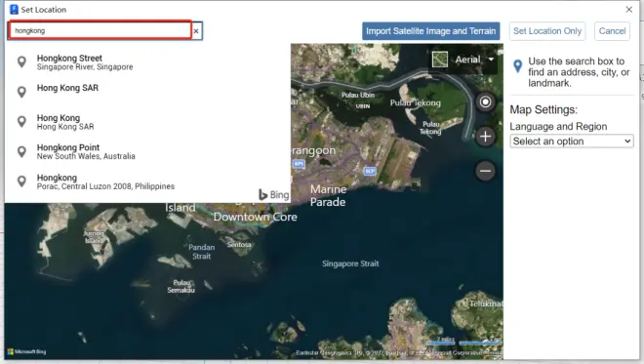Cancel the Set Location dialog
Viewport: 644px width, 364px height.
[x=612, y=31]
